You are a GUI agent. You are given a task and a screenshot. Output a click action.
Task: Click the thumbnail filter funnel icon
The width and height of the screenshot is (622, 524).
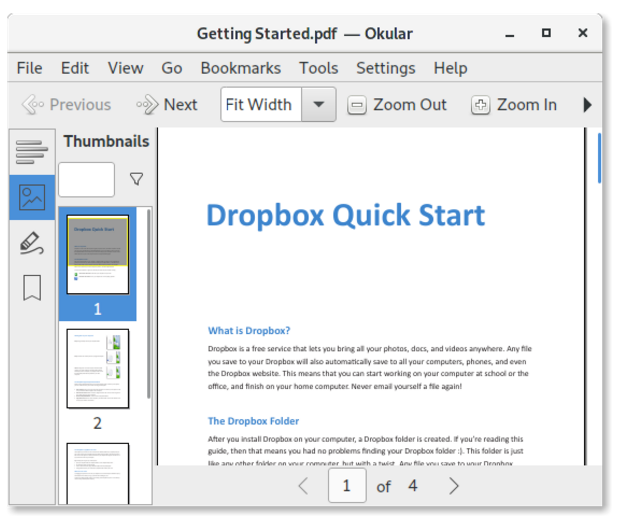point(136,179)
